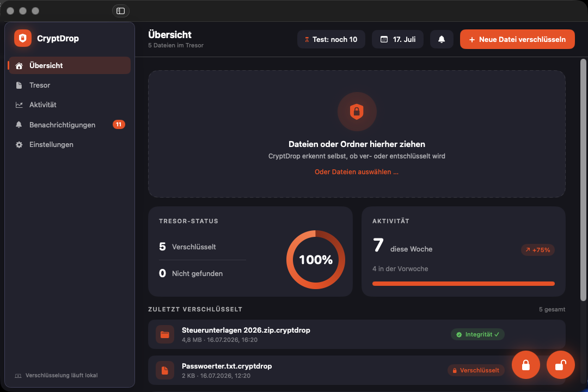Click the floating open-lock decrypt button
The height and width of the screenshot is (392, 588).
(561, 365)
